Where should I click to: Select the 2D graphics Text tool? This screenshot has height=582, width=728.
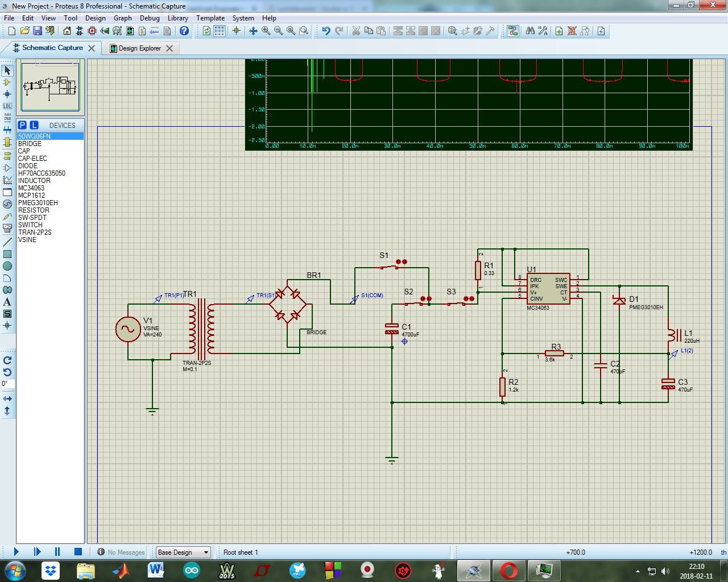(7, 302)
